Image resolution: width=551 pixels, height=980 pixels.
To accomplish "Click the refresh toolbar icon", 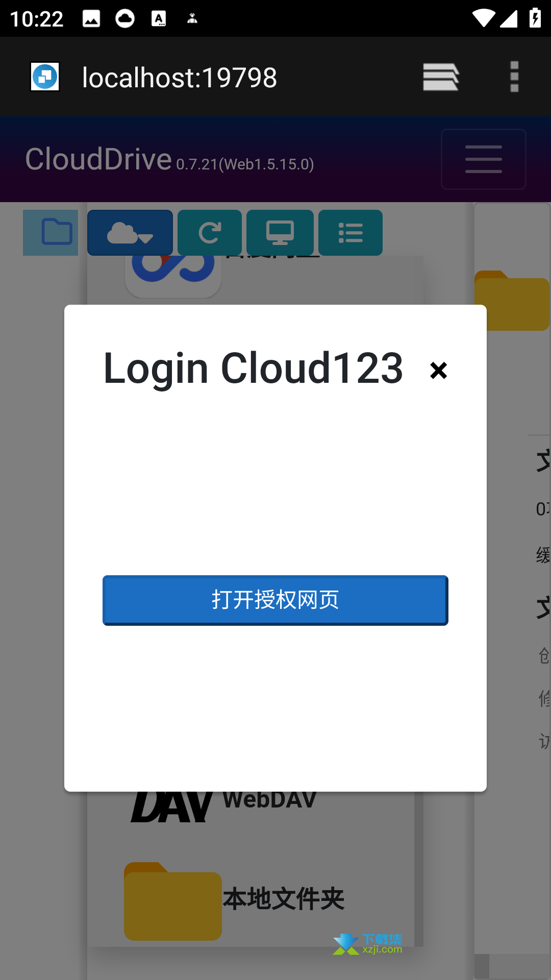I will click(x=210, y=232).
